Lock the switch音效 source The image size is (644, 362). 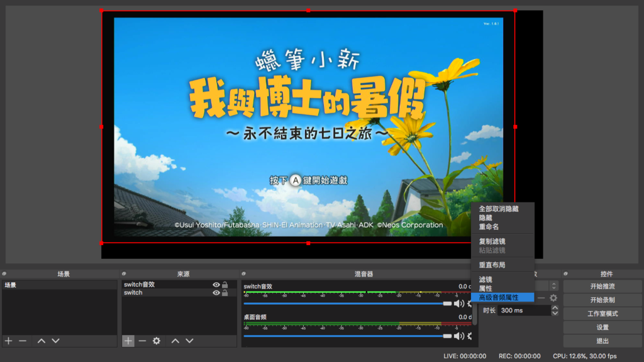coord(225,284)
